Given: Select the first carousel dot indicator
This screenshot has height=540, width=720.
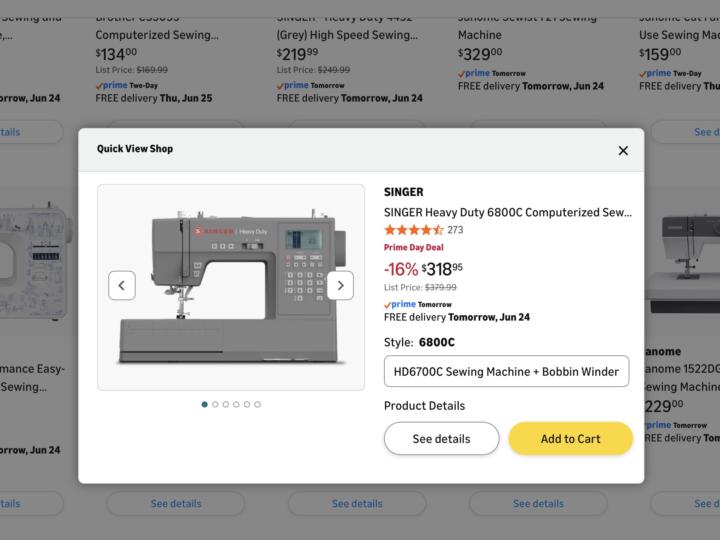Looking at the screenshot, I should [204, 405].
